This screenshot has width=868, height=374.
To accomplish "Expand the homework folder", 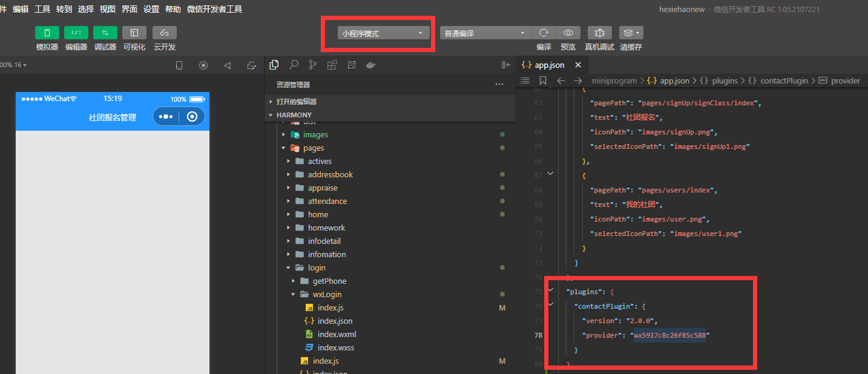I will click(390, 228).
